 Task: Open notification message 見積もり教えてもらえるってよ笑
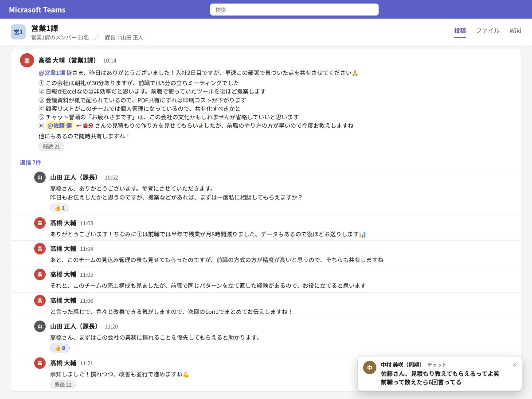pos(440,374)
